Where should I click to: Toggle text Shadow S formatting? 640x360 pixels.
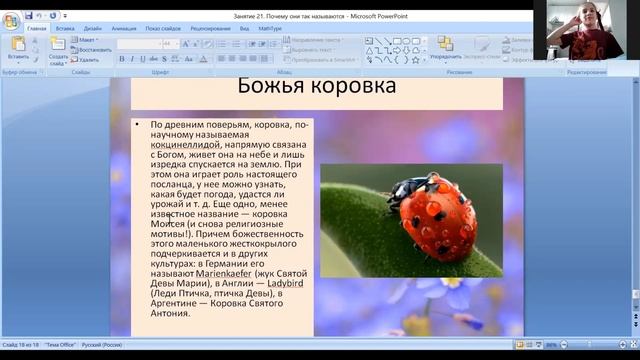click(164, 59)
